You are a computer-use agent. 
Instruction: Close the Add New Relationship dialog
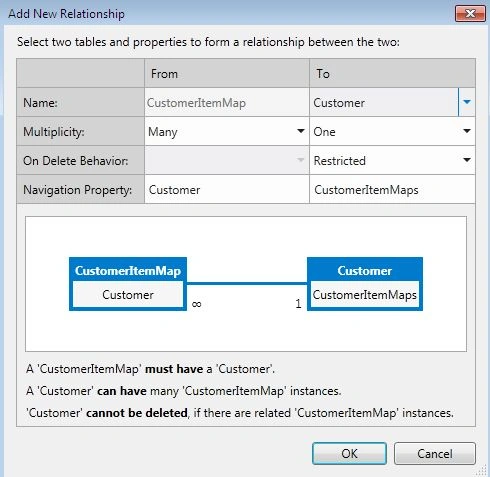(x=470, y=14)
